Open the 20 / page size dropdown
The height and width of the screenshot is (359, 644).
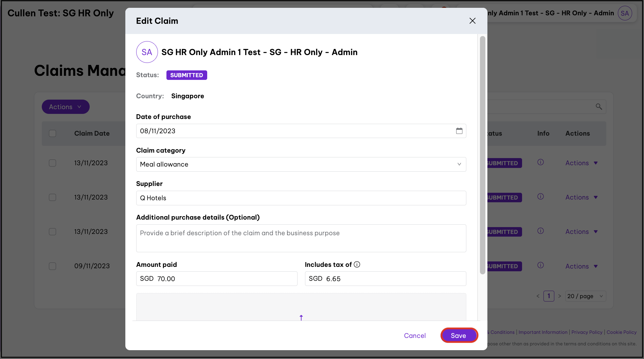(585, 296)
